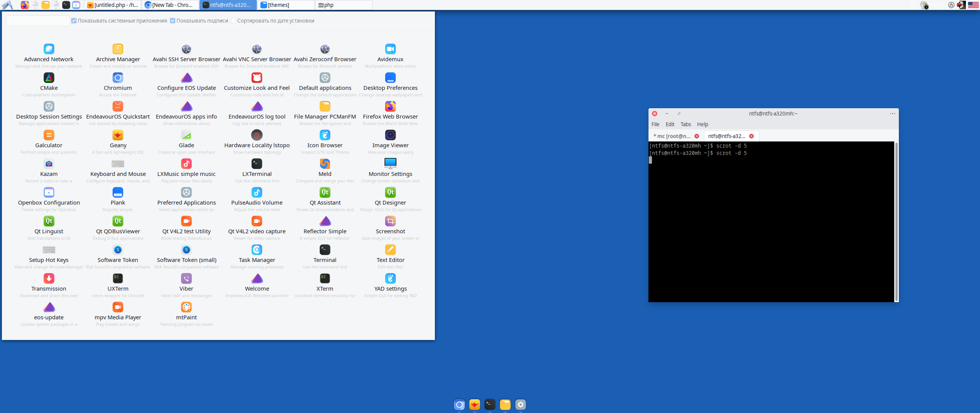980x413 pixels.
Task: Click the logout tray icon
Action: coord(961,5)
